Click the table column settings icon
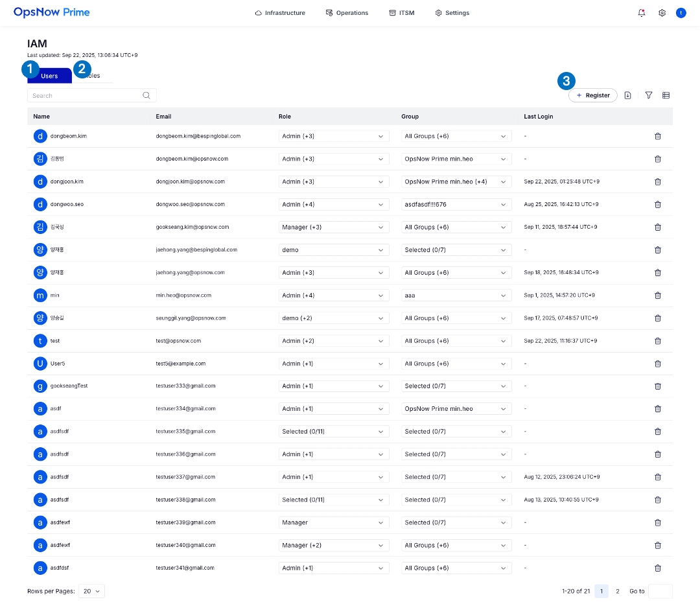 [666, 95]
